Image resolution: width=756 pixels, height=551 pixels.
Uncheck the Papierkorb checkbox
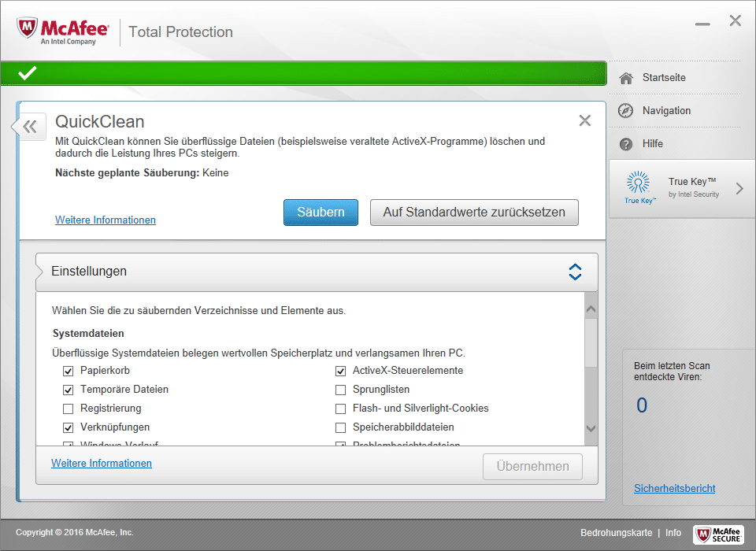68,371
